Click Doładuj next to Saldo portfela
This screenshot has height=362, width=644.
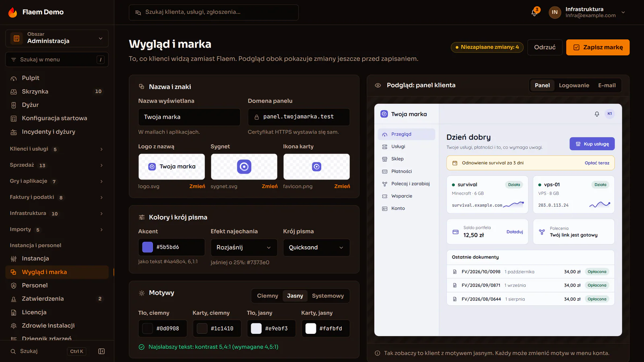(515, 232)
